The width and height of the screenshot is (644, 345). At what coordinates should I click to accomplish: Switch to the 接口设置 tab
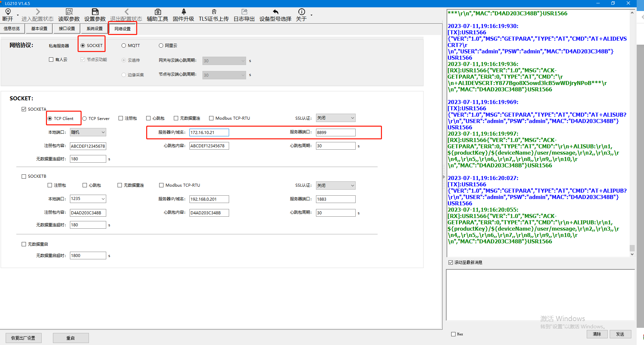[x=67, y=29]
